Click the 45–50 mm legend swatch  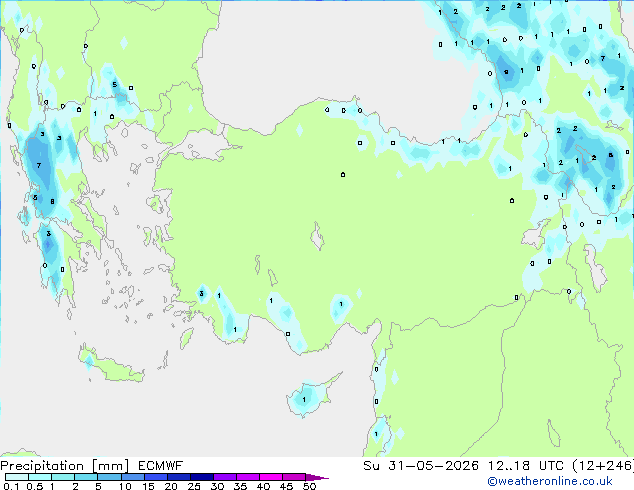(294, 477)
